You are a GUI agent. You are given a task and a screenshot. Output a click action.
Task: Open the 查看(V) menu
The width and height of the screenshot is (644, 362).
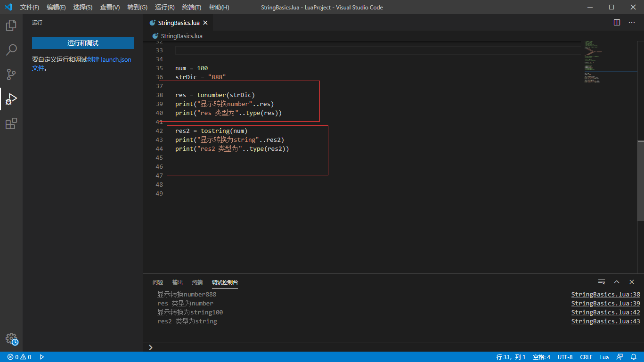(110, 8)
